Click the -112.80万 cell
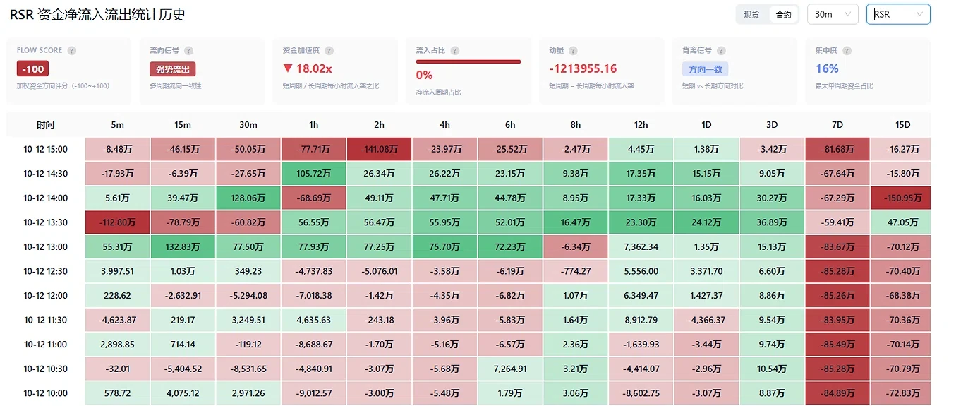980x406 pixels. tap(117, 222)
